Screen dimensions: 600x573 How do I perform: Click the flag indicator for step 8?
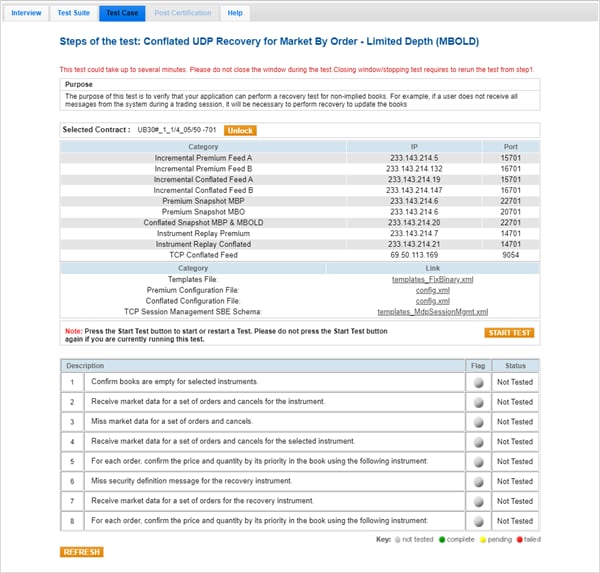point(478,520)
